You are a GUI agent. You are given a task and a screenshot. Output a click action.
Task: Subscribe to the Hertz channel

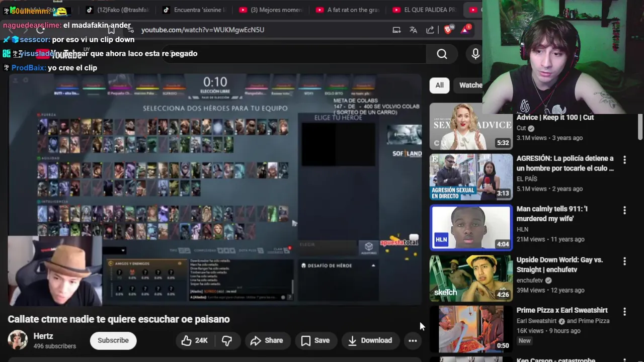coord(113,340)
